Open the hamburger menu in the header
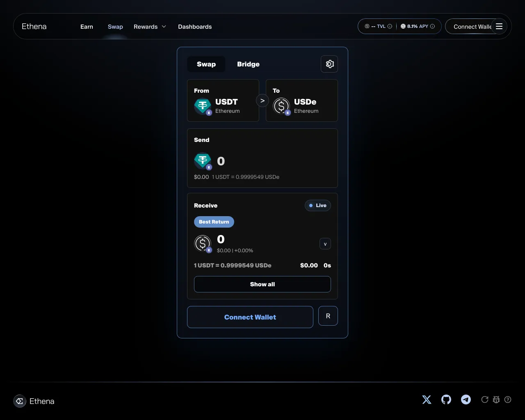 [x=499, y=26]
